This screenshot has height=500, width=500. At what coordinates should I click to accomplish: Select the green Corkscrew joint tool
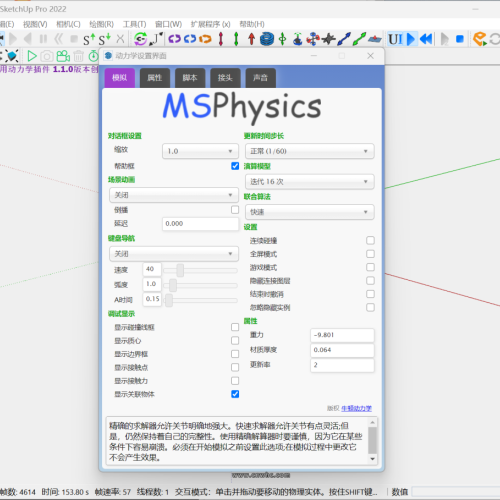(x=282, y=39)
